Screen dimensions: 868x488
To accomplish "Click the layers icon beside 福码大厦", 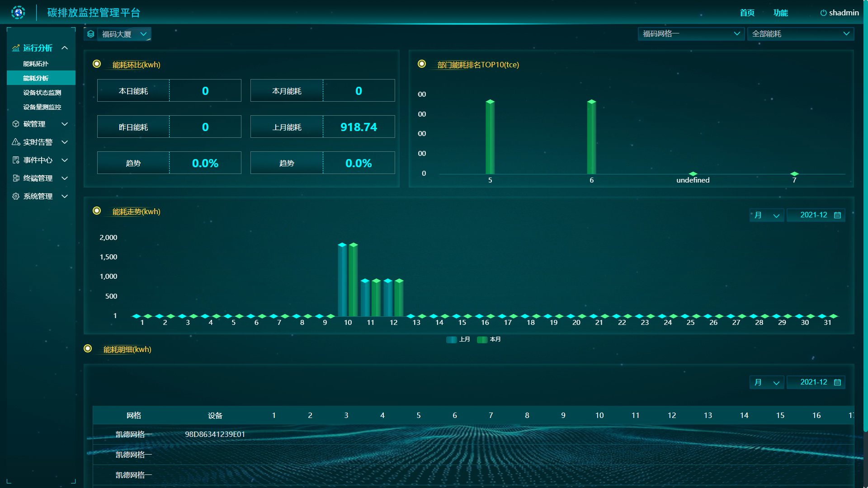I will [91, 34].
